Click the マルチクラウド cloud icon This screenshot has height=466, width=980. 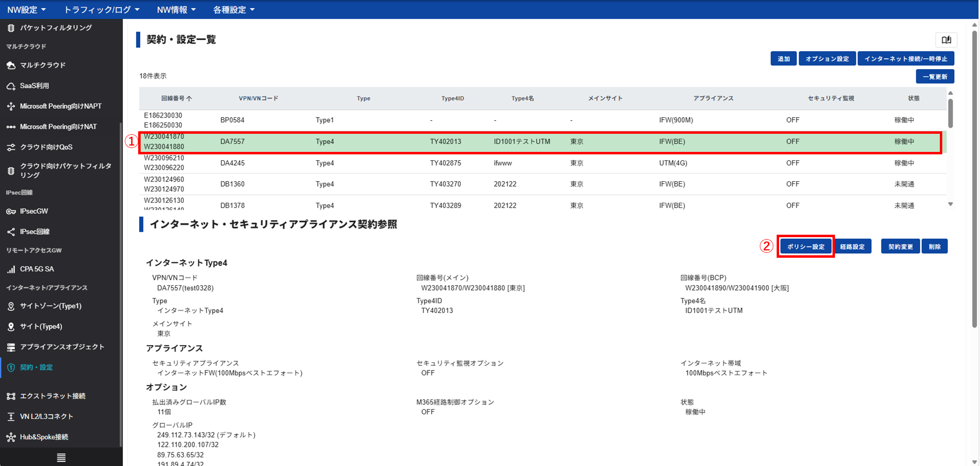pyautogui.click(x=11, y=65)
